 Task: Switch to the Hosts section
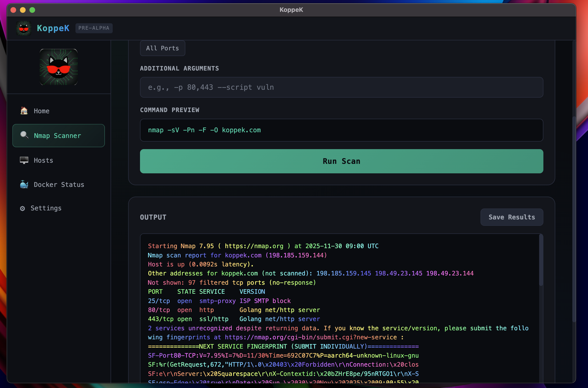[x=43, y=160]
